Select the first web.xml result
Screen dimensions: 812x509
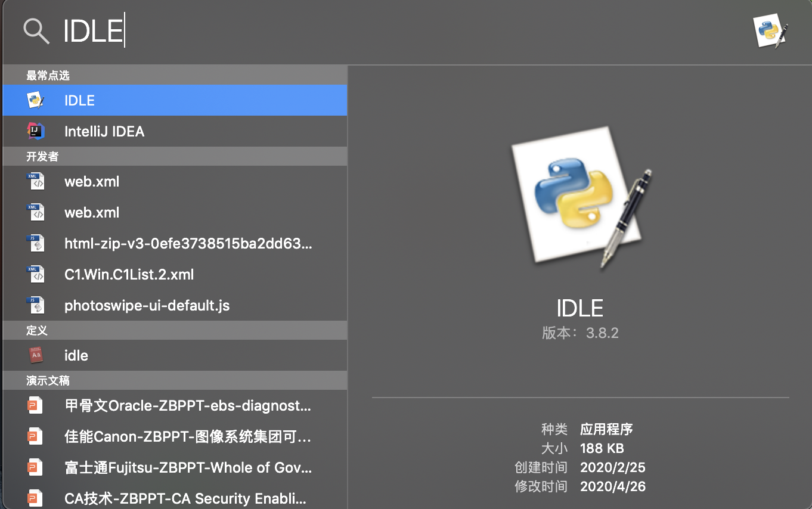(175, 181)
